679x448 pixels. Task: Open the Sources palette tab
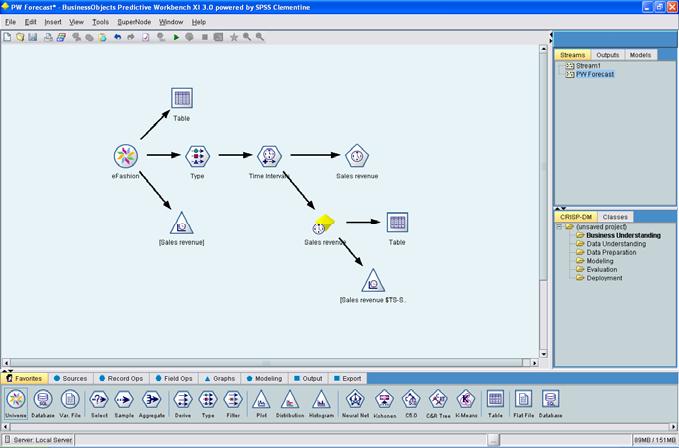(70, 378)
